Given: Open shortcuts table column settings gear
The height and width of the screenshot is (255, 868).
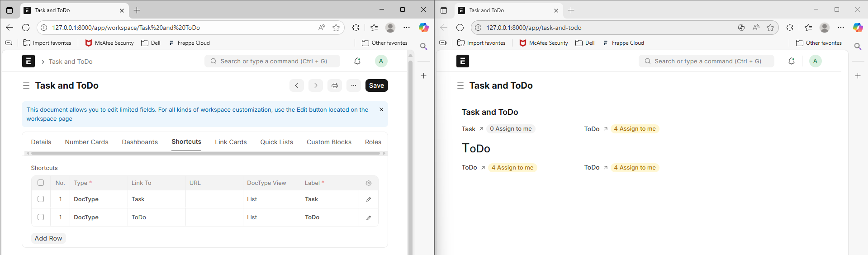Looking at the screenshot, I should click(x=369, y=183).
